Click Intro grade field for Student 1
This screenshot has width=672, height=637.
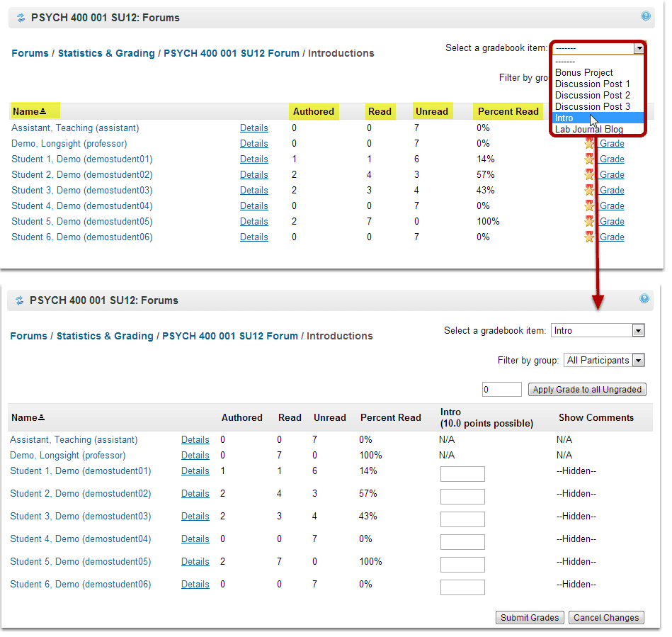pos(462,474)
